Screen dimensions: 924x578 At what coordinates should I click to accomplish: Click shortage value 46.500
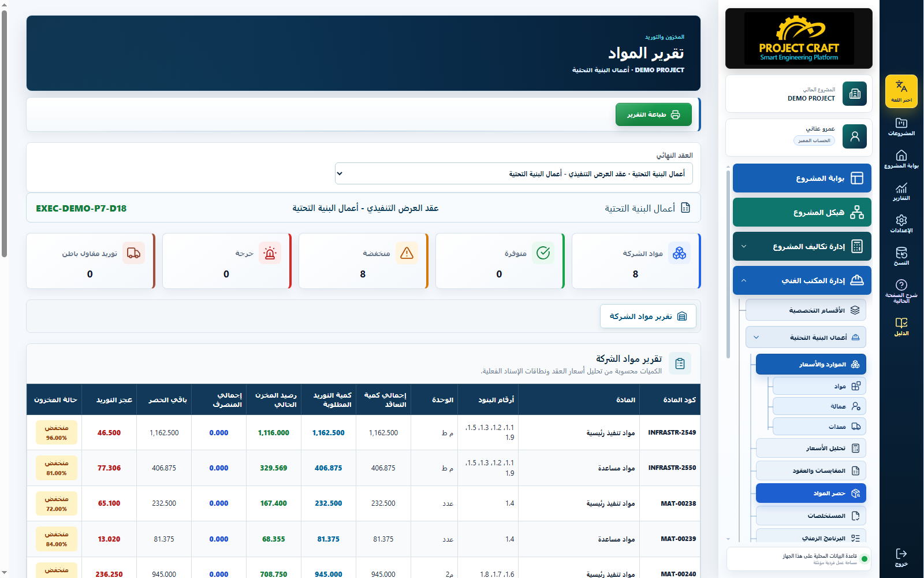coord(109,433)
